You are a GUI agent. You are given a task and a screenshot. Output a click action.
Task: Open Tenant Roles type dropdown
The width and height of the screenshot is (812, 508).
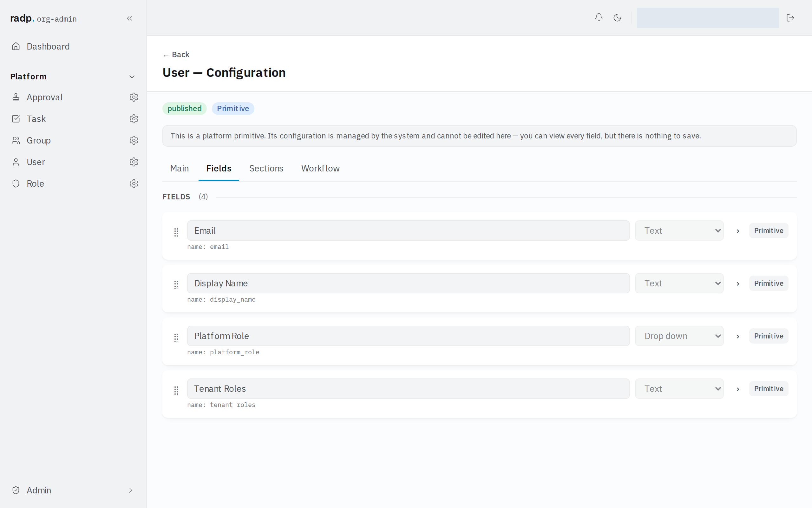tap(679, 389)
